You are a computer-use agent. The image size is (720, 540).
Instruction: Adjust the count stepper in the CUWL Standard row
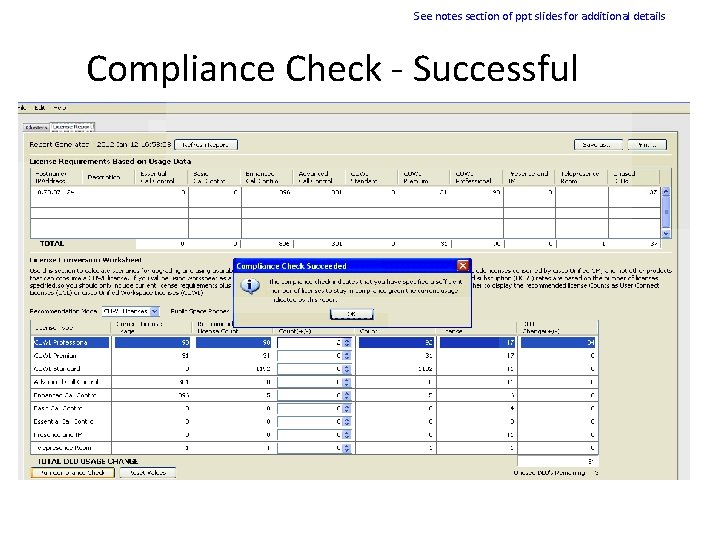(x=347, y=369)
